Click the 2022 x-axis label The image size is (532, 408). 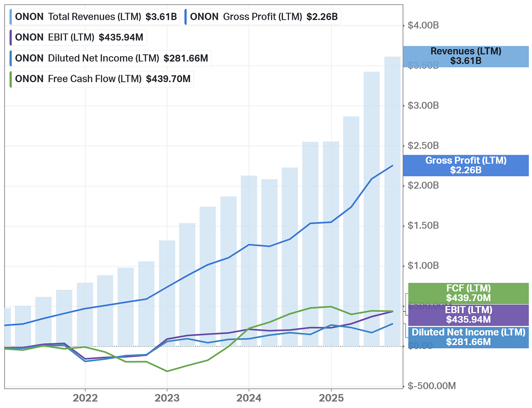pos(85,398)
